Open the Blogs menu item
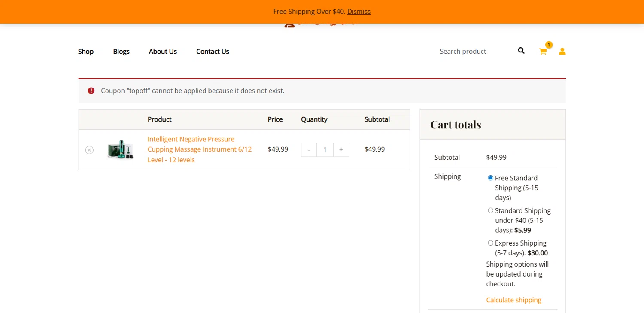The image size is (644, 313). [121, 51]
